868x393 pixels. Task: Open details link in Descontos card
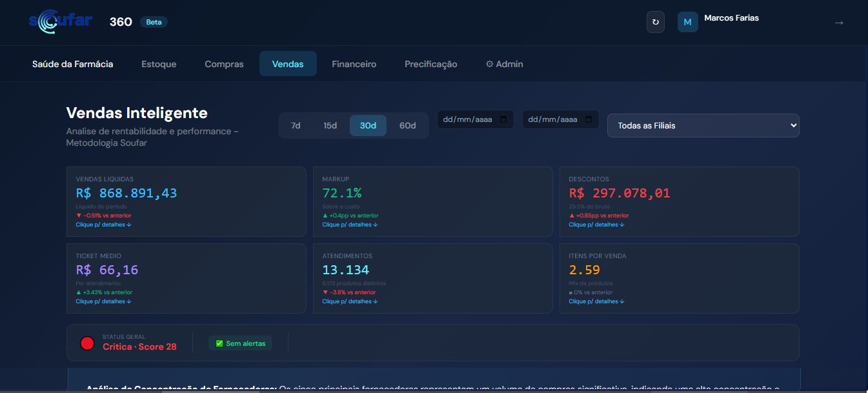coord(597,225)
